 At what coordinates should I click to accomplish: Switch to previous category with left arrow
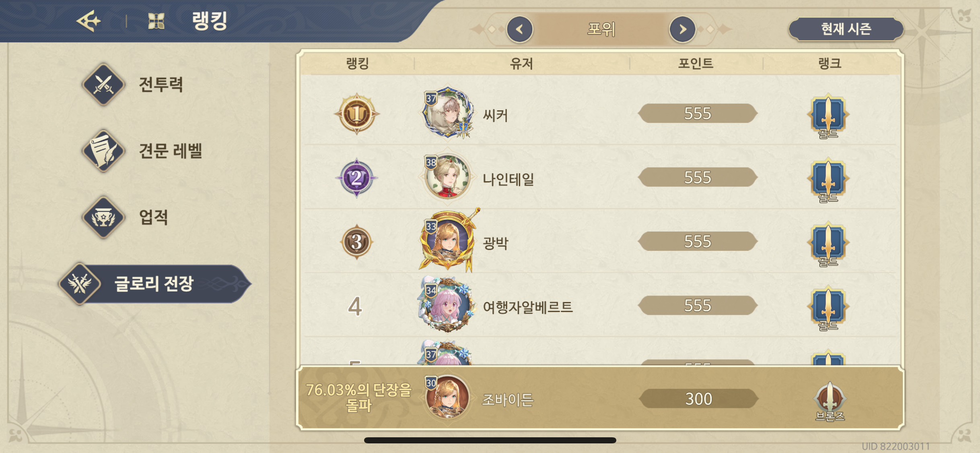520,29
